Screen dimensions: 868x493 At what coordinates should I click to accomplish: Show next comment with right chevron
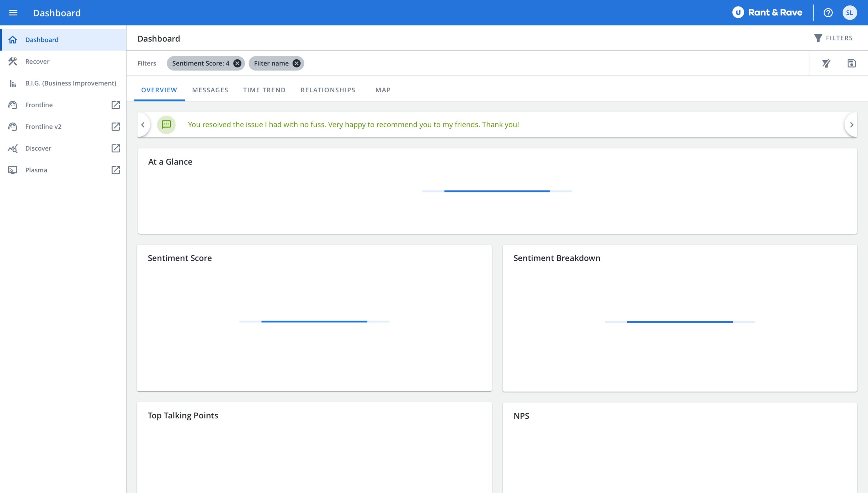pyautogui.click(x=851, y=125)
